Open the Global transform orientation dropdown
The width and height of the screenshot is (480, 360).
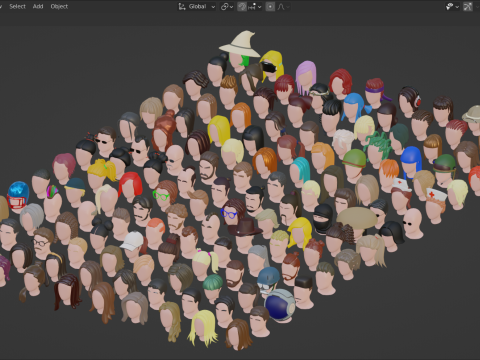tap(197, 6)
